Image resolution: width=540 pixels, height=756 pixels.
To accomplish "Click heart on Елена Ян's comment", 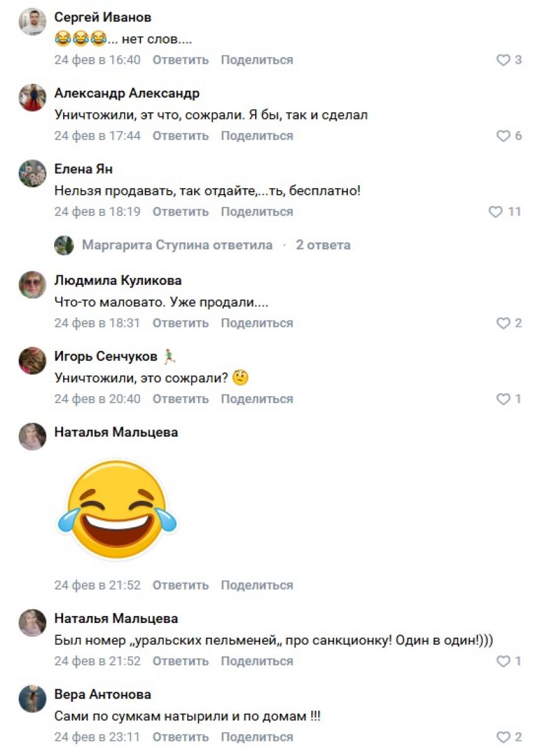I will pyautogui.click(x=496, y=212).
